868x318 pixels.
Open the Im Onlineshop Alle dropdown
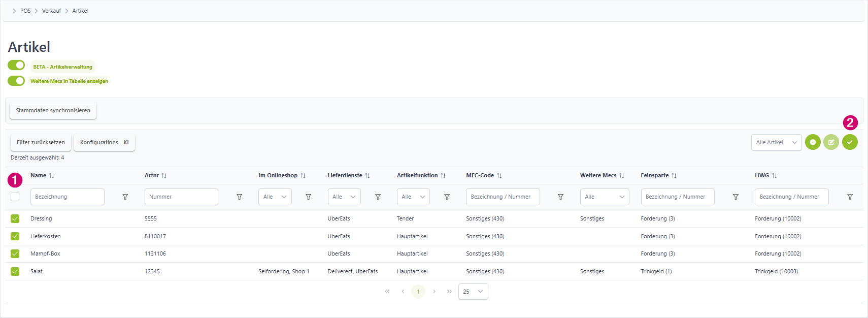(x=275, y=197)
